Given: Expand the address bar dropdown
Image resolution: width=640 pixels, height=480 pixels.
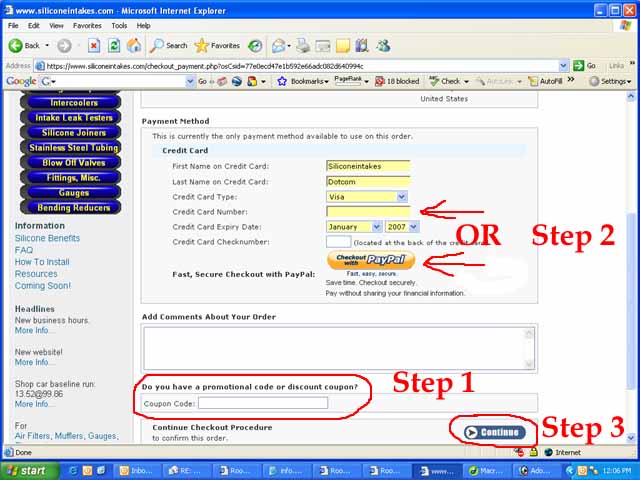Looking at the screenshot, I should pyautogui.click(x=563, y=66).
